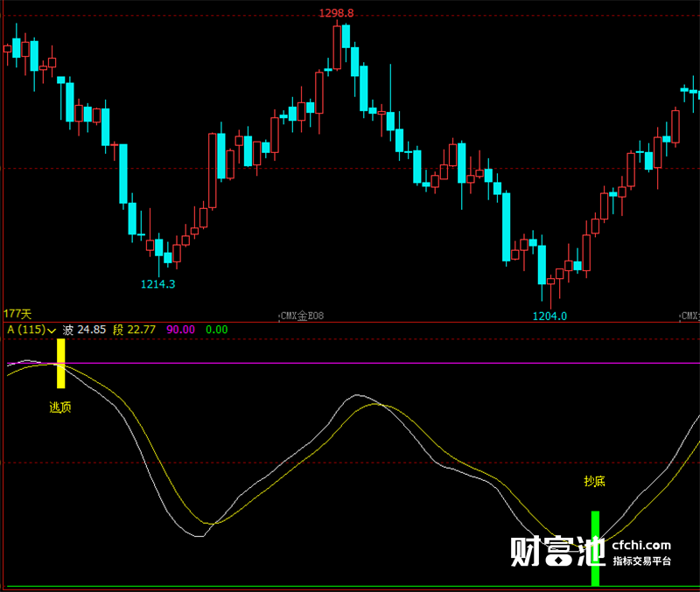Click the A (115) indicator name
700x592 pixels.
pyautogui.click(x=26, y=330)
